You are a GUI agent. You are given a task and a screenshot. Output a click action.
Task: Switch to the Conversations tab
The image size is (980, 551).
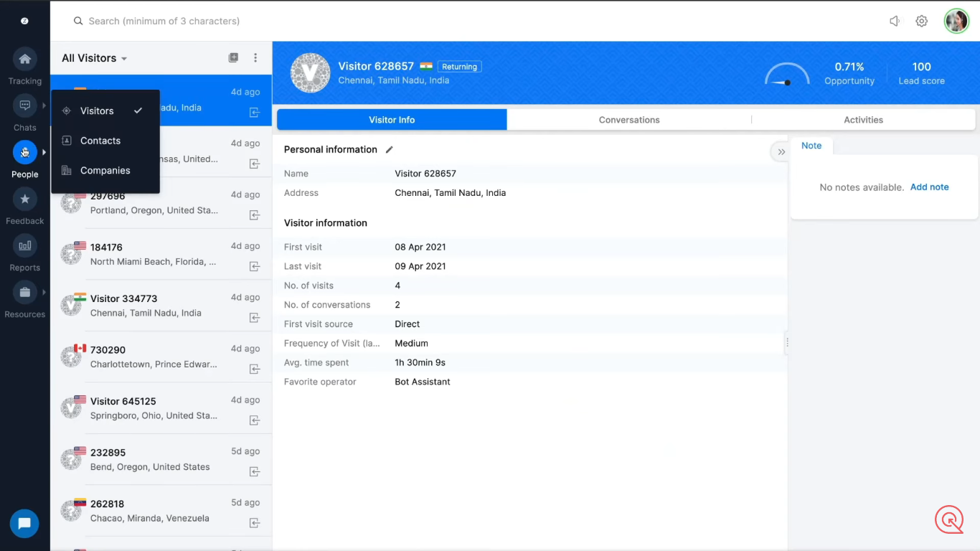pos(629,120)
